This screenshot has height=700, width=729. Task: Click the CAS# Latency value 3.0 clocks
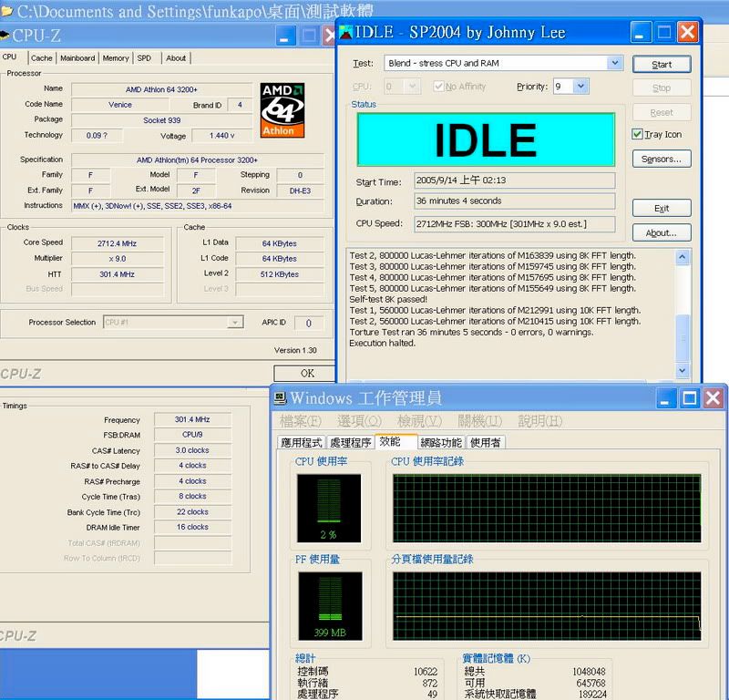point(192,450)
